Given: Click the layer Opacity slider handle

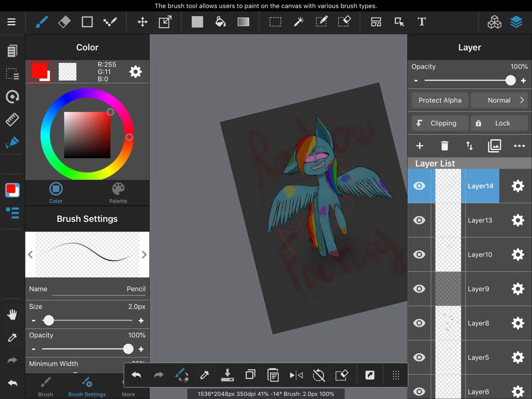Looking at the screenshot, I should 510,81.
